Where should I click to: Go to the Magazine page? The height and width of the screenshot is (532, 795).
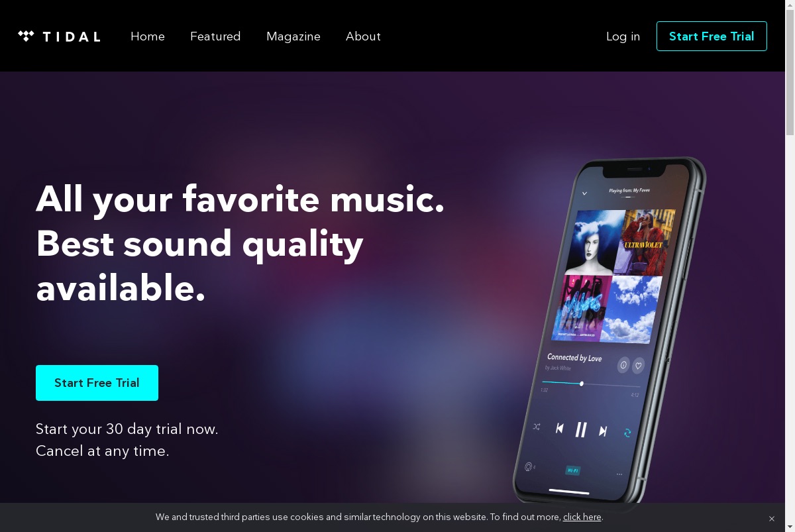tap(293, 36)
